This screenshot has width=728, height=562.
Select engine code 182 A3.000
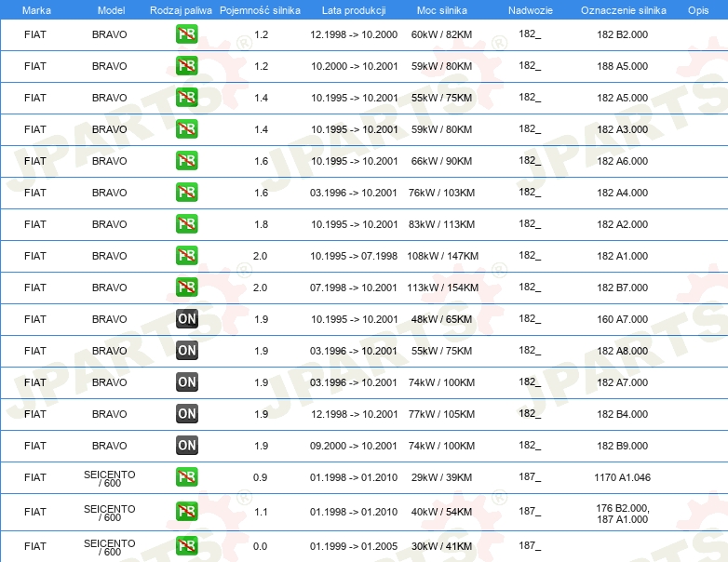click(x=622, y=129)
